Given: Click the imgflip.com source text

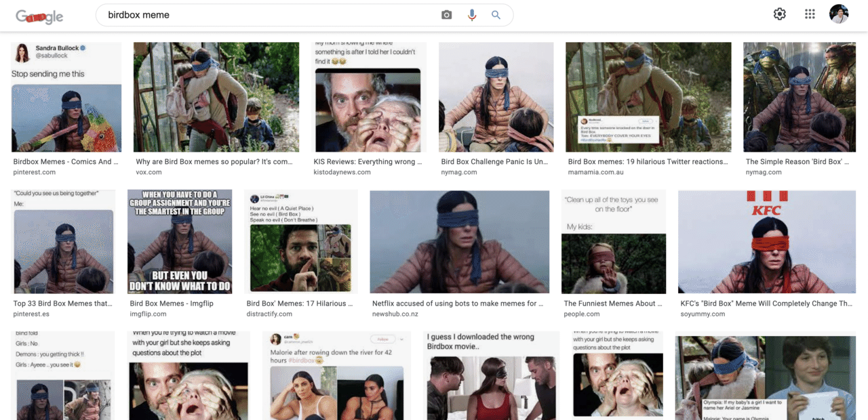Looking at the screenshot, I should (x=148, y=314).
